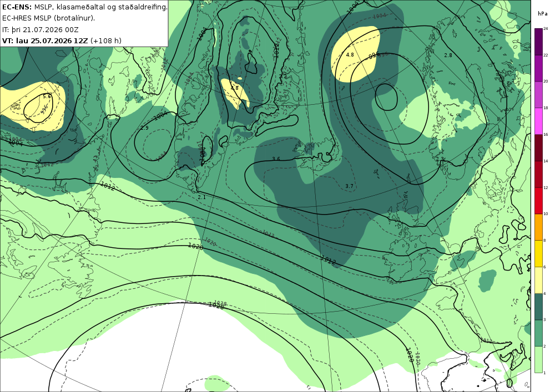This screenshot has width=555, height=392.
Task: Click the '2.3' spread value on the map
Action: [x=440, y=159]
